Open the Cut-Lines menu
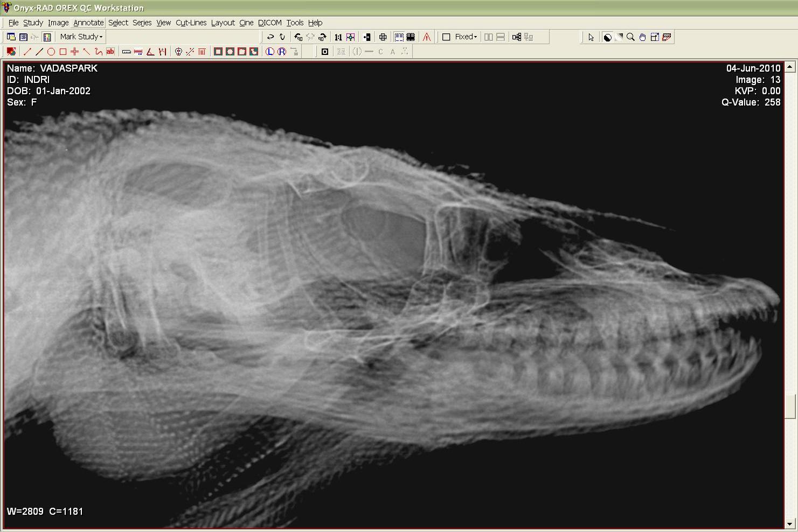This screenshot has width=798, height=532. (191, 23)
